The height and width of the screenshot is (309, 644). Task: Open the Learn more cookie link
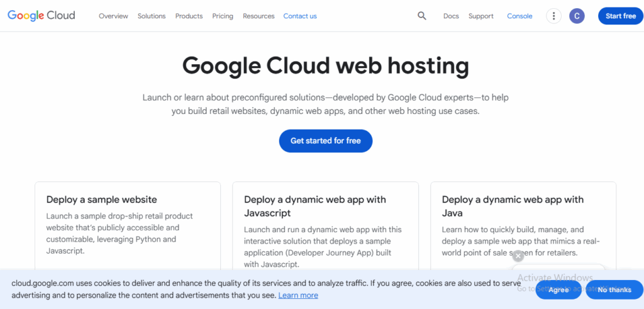(x=298, y=295)
